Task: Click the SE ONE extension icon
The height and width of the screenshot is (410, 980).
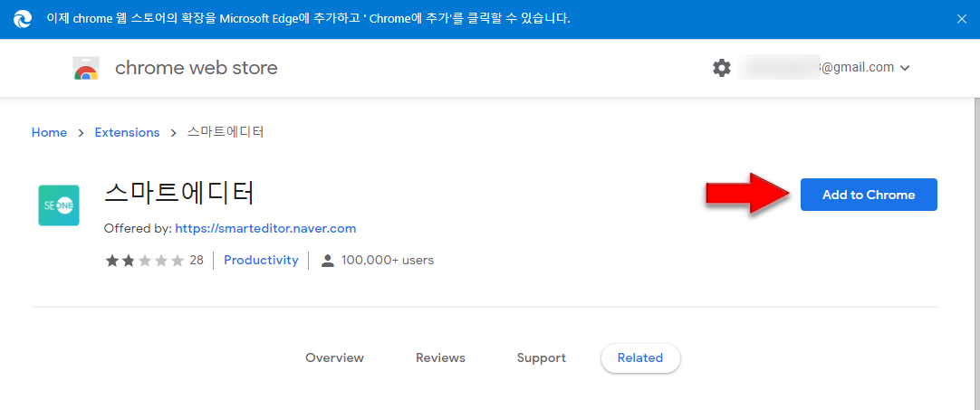Action: (59, 205)
